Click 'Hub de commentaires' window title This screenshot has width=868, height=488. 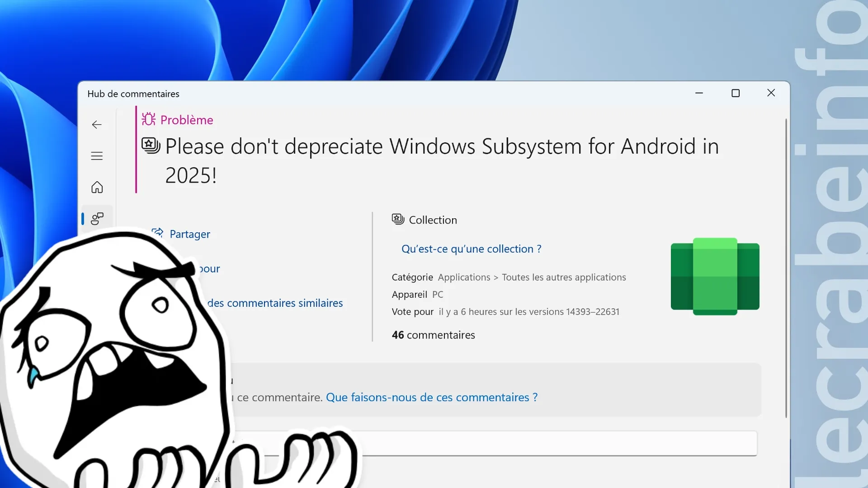coord(133,94)
